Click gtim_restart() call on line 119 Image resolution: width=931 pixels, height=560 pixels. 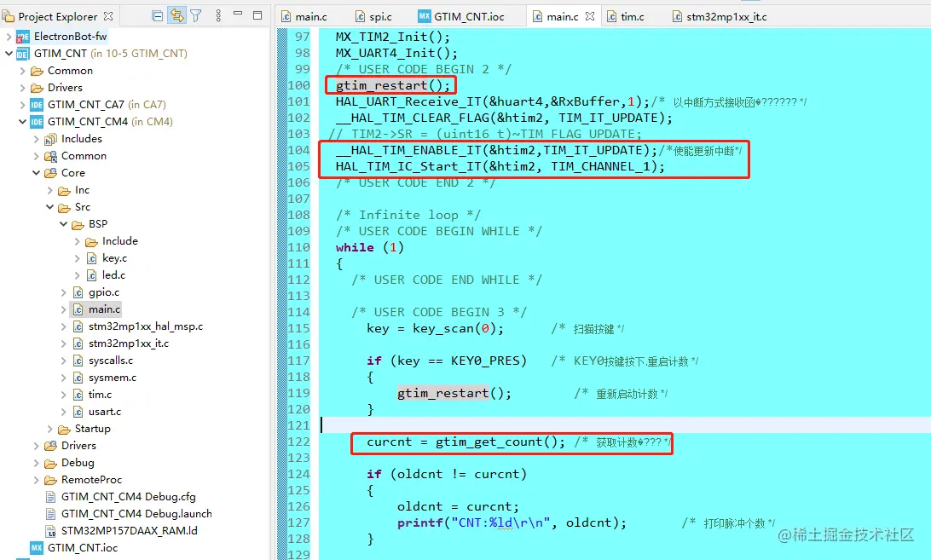click(x=454, y=393)
